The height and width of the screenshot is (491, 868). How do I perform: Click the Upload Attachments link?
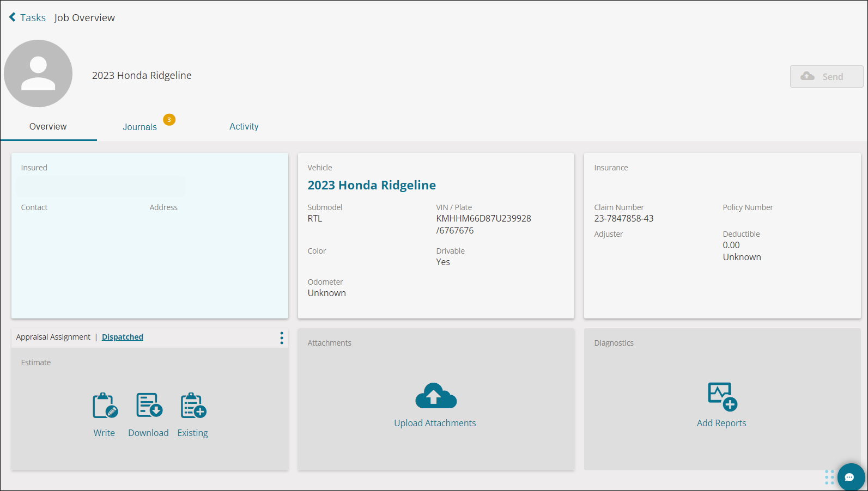[x=435, y=423]
